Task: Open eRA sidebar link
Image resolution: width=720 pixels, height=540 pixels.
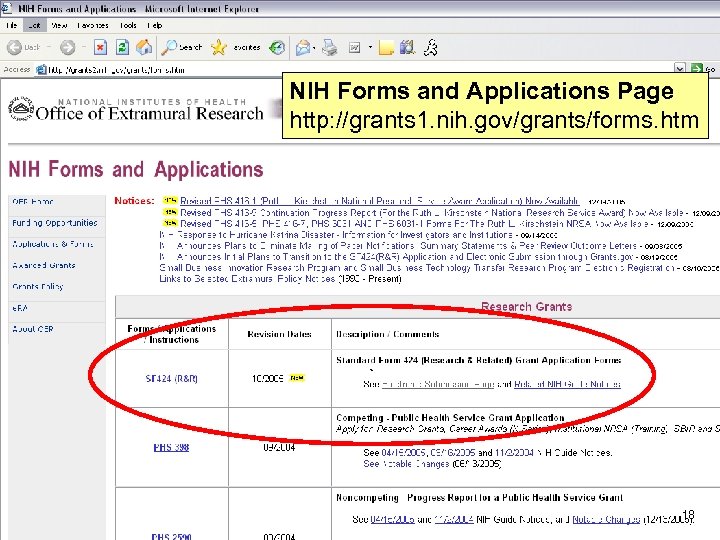Action: [20, 308]
